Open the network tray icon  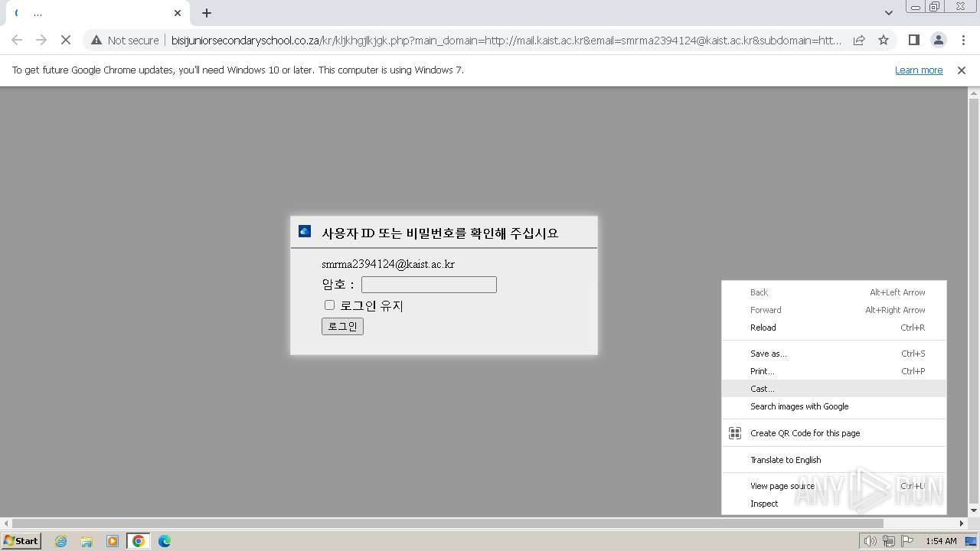[889, 541]
